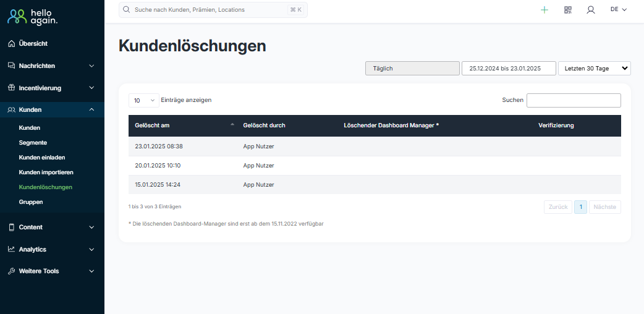Click App Nutzer in 23.01.2025 row
Screen dimensions: 644x314
[x=258, y=146]
